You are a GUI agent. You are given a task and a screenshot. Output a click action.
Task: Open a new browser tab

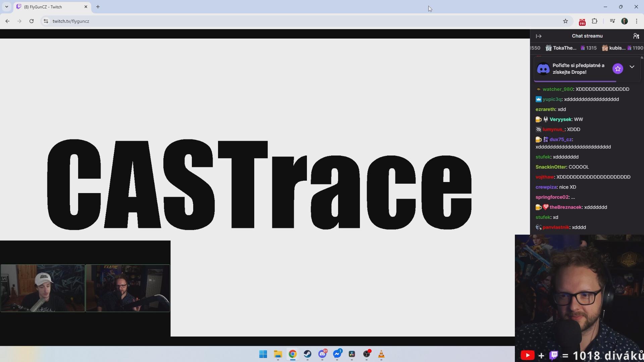[x=98, y=7]
